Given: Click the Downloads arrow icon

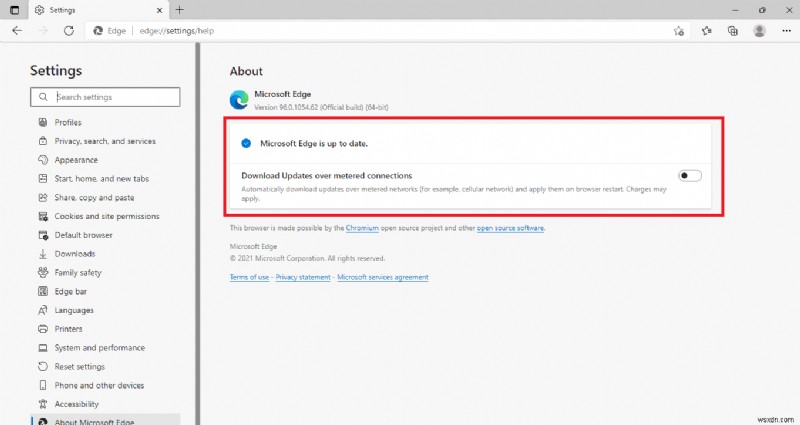Looking at the screenshot, I should point(43,254).
